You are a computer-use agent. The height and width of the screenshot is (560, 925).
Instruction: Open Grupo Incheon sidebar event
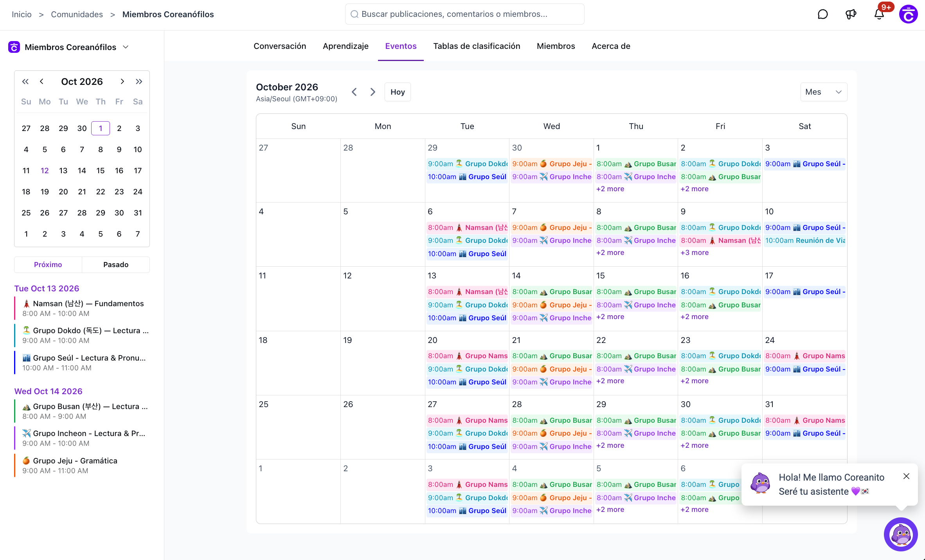[x=82, y=438]
